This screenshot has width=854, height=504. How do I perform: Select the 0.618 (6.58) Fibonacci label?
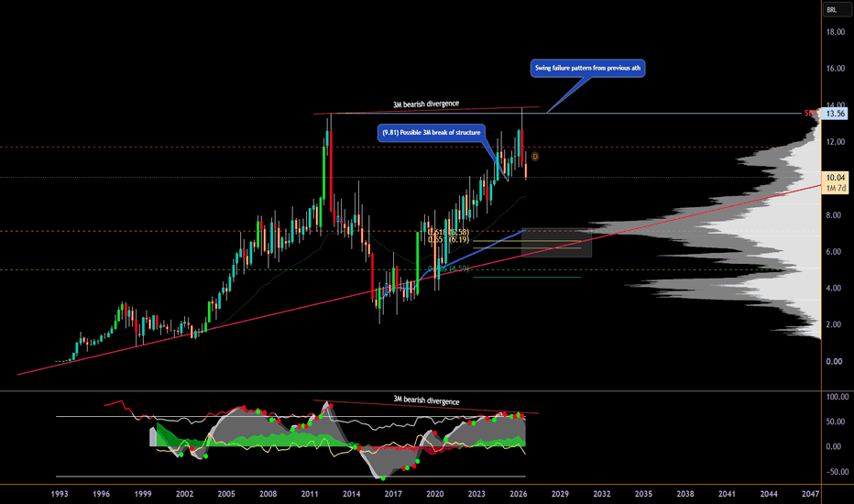click(449, 233)
